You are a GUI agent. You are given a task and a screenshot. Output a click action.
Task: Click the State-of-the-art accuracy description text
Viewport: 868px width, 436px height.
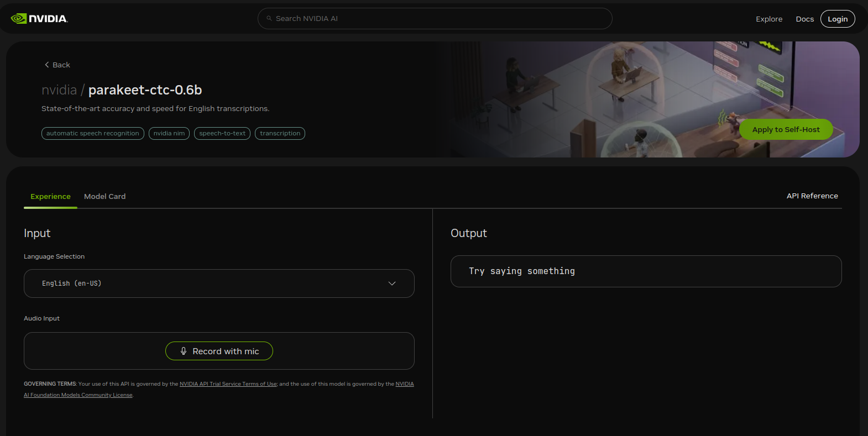[155, 108]
